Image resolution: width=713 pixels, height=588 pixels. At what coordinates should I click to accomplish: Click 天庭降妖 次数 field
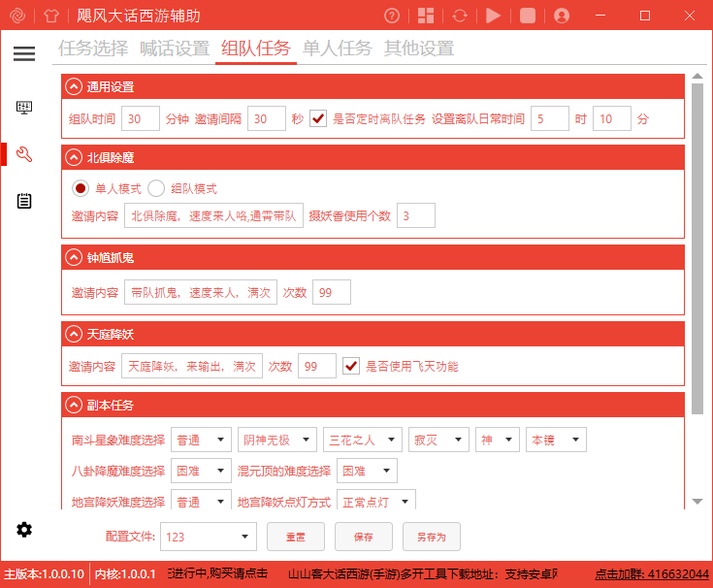317,366
